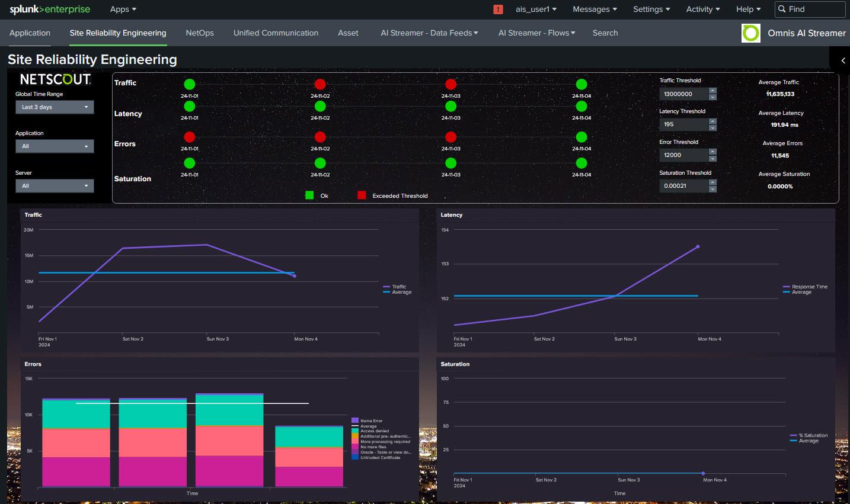This screenshot has width=850, height=504.
Task: Select the Site Reliability Engineering tab
Action: (118, 33)
